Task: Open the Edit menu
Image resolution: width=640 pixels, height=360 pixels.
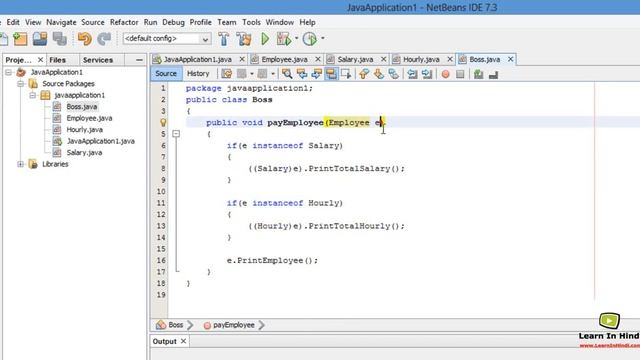Action: tap(13, 22)
